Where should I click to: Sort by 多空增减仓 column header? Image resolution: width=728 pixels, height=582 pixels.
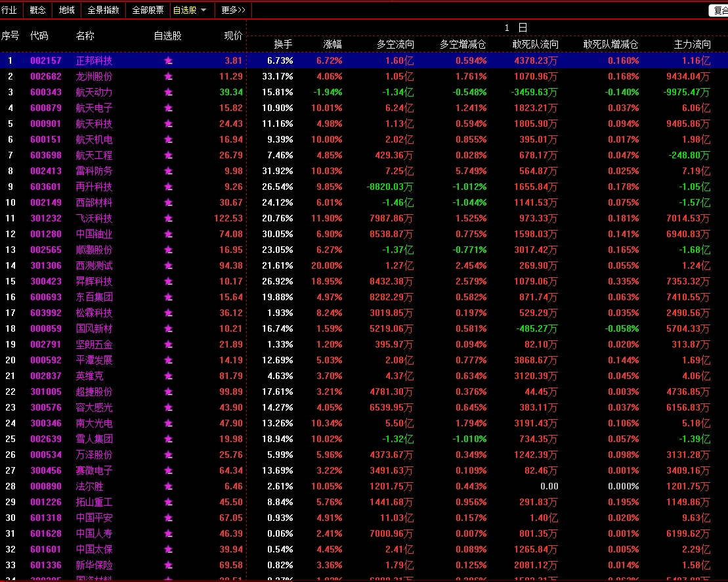463,44
